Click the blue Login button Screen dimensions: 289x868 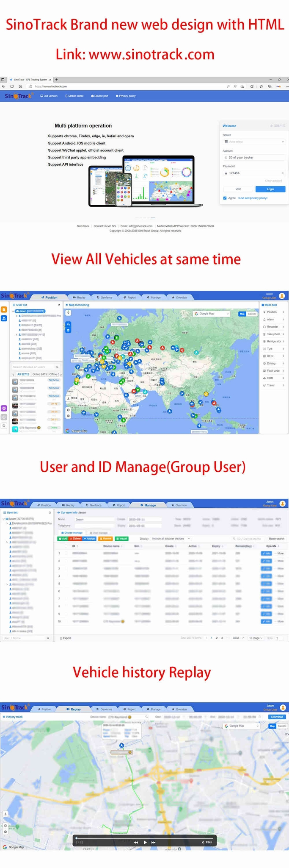tap(270, 189)
